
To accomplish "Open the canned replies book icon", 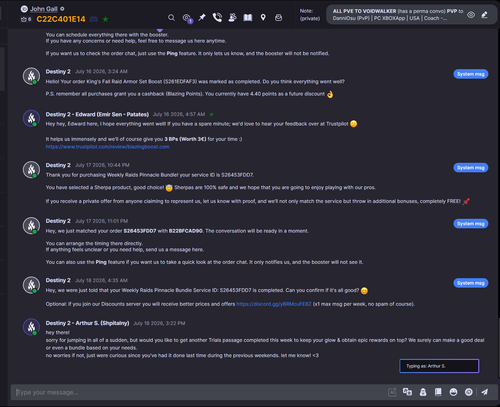I will 438,392.
